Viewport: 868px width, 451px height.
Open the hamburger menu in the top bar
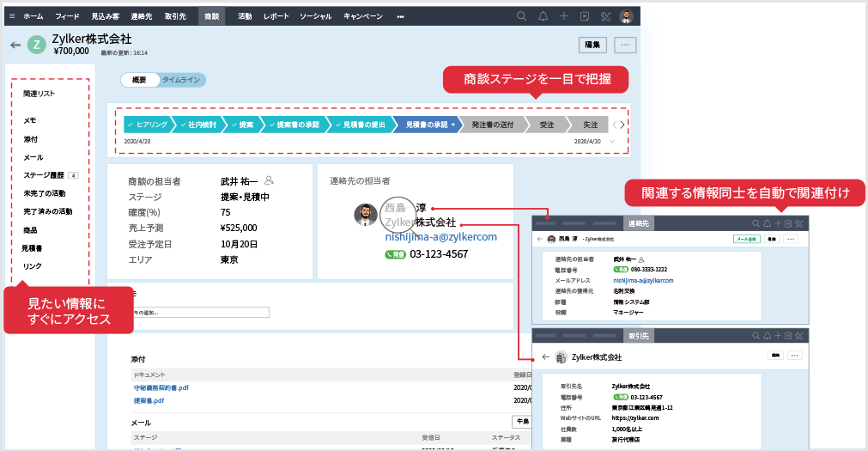click(12, 16)
